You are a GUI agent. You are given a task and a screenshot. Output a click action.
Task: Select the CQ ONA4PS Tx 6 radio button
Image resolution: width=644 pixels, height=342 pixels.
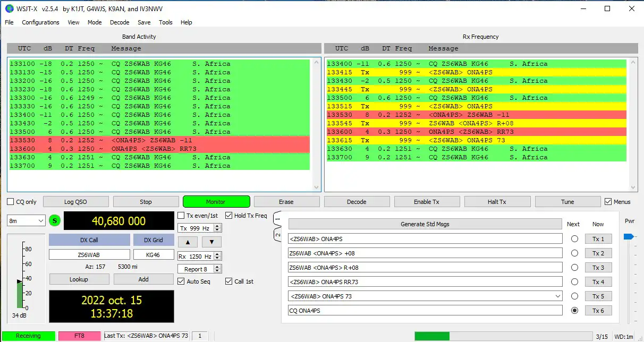tap(574, 311)
